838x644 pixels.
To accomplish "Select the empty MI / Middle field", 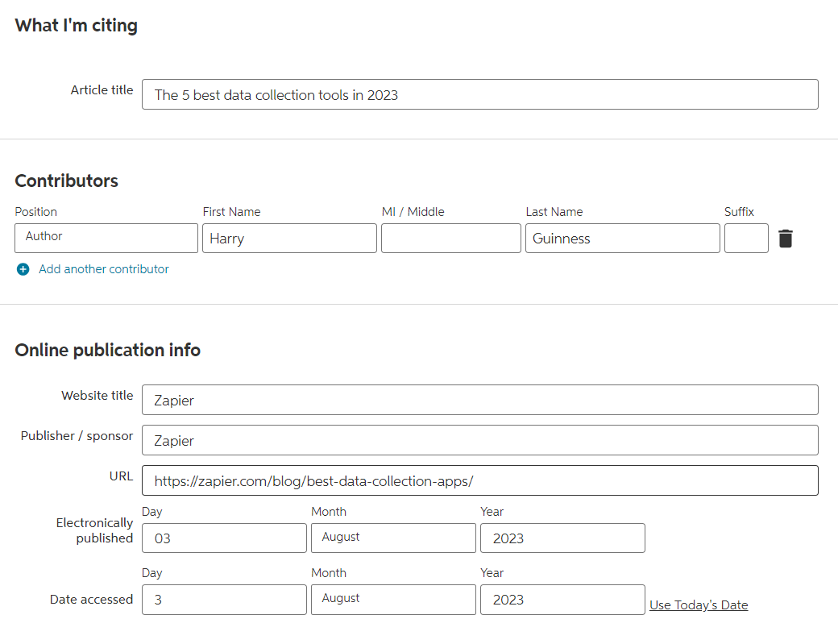I will [x=450, y=239].
